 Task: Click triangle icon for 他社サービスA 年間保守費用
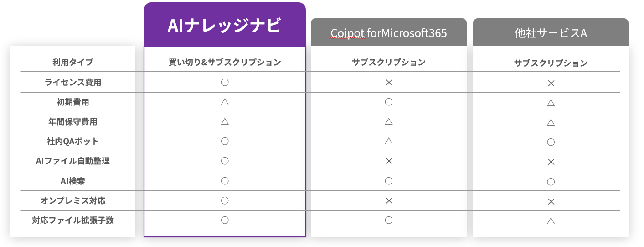pos(551,122)
